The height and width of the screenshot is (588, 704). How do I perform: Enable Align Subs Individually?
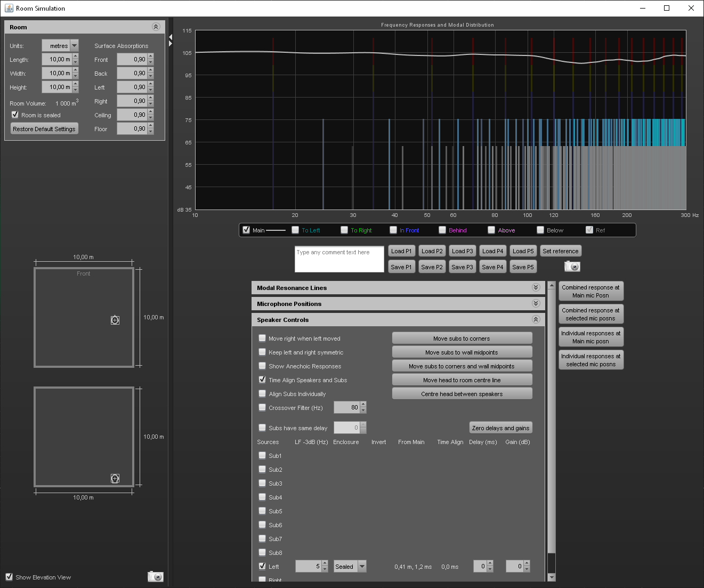pos(262,393)
